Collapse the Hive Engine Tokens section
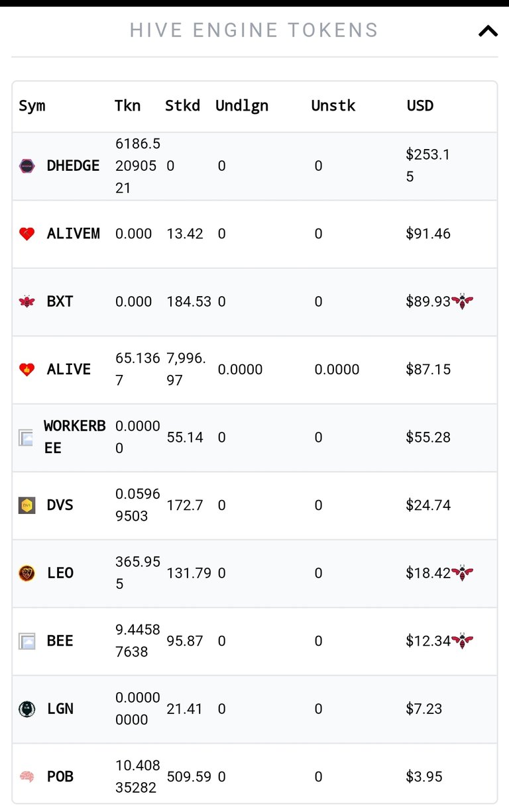 tap(488, 30)
